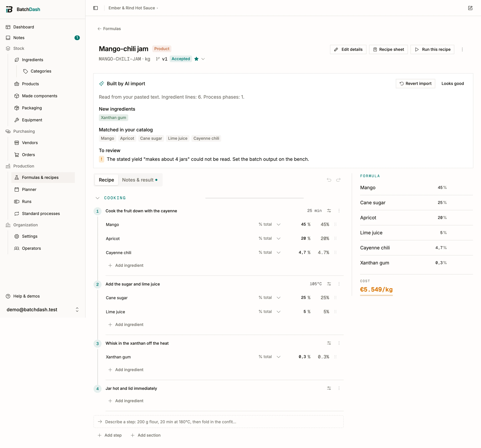Open unit dropdown for Lime juice row
The height and width of the screenshot is (448, 481).
[270, 311]
